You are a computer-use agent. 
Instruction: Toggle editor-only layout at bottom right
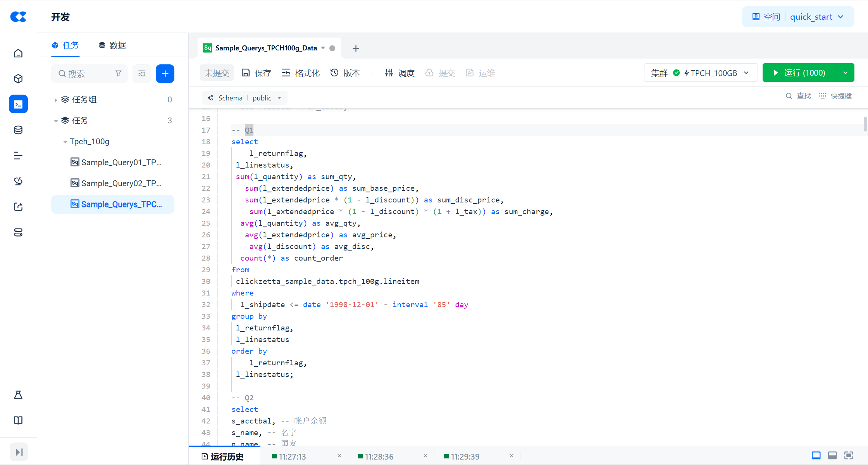[x=816, y=455]
